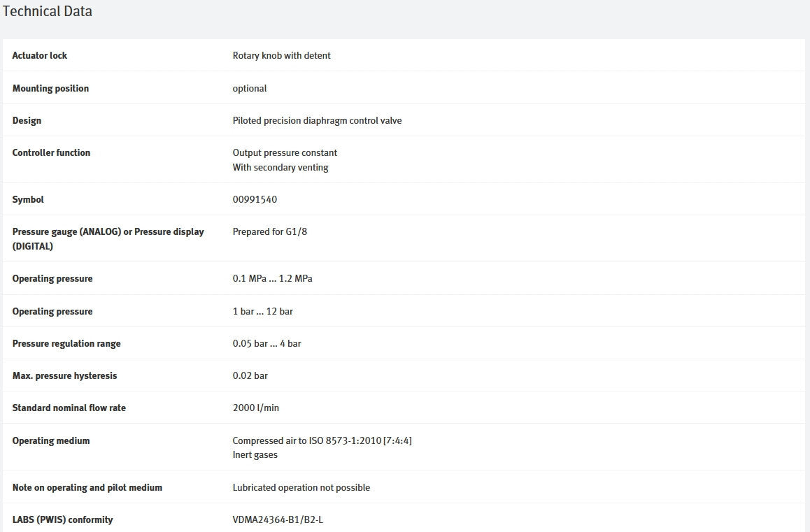Select the value '0.1 MPa ... 1.2 MPa'
The height and width of the screenshot is (532, 810).
click(272, 278)
